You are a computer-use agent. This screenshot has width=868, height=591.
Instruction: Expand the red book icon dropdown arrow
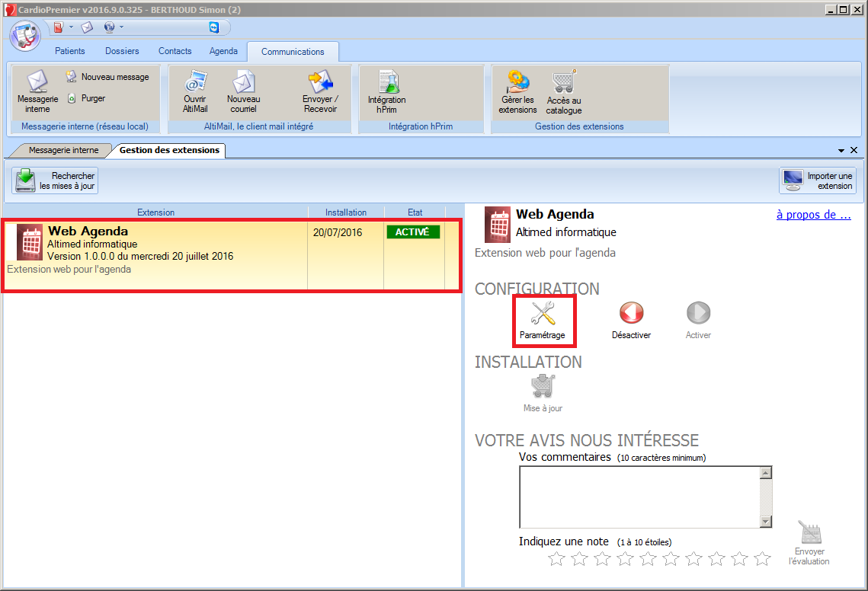71,27
